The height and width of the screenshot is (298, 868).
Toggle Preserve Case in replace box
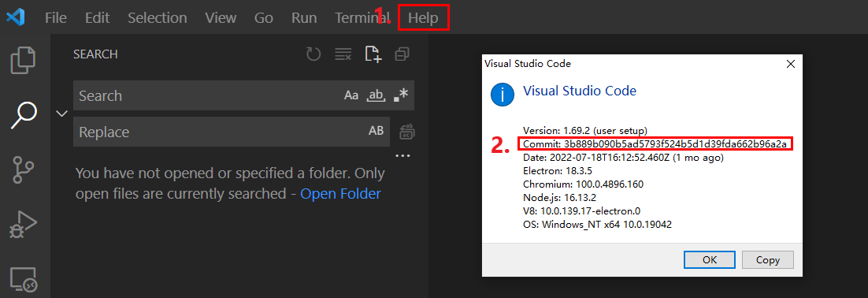click(x=377, y=132)
